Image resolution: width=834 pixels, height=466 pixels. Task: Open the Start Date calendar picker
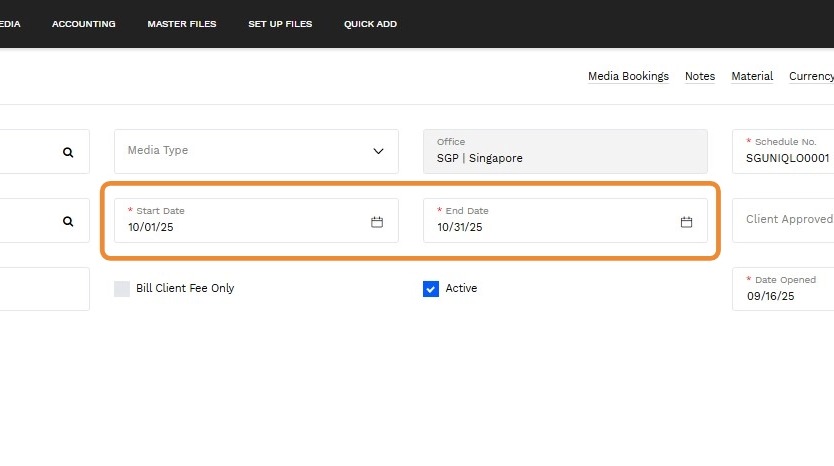[x=377, y=222]
